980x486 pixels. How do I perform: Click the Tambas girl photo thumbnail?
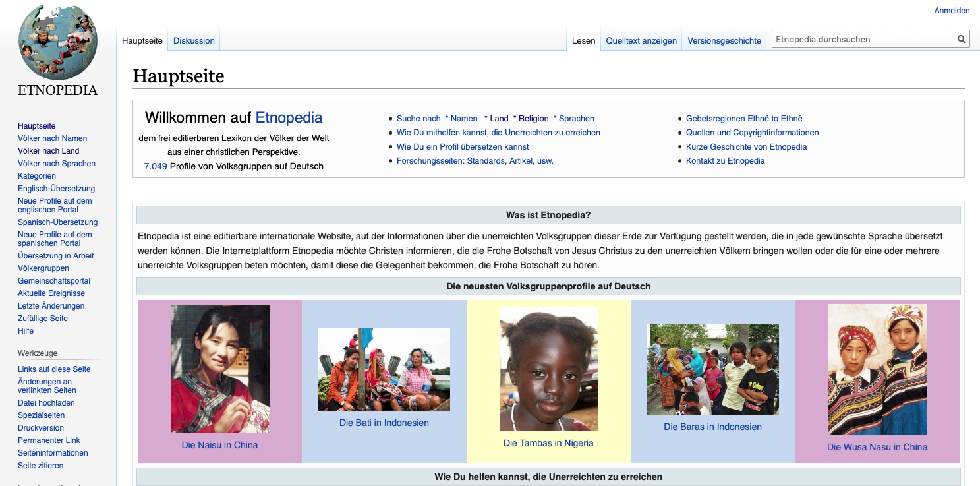point(549,369)
